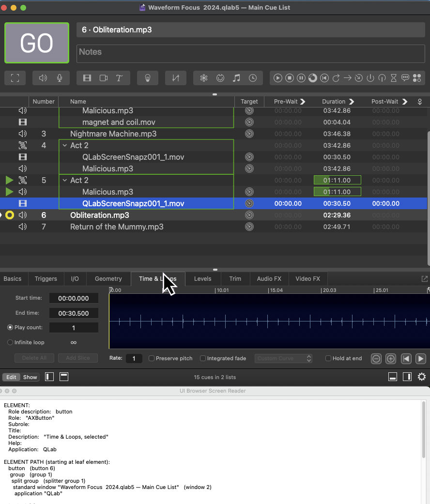Click the Video cue filmstrip toolbar icon

87,78
